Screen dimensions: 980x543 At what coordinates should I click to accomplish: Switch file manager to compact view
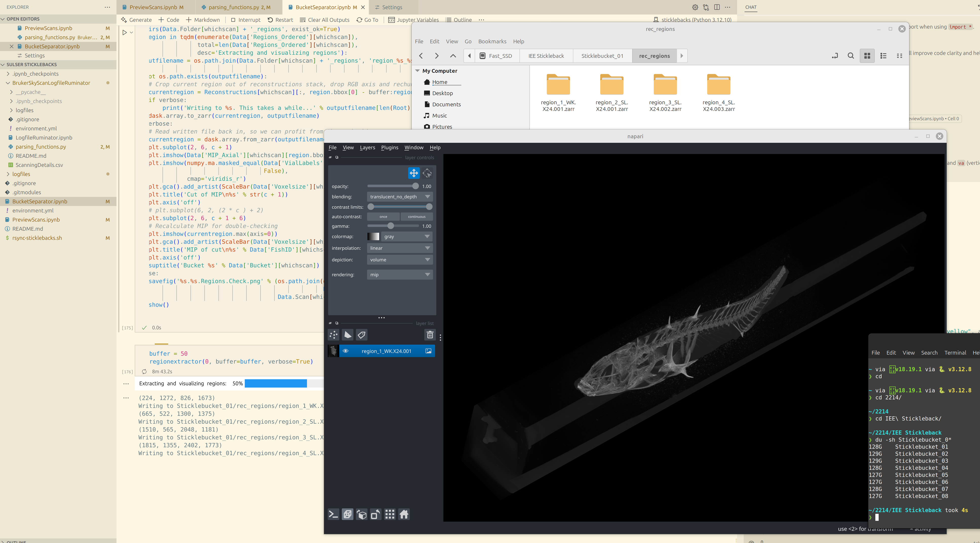pos(899,56)
